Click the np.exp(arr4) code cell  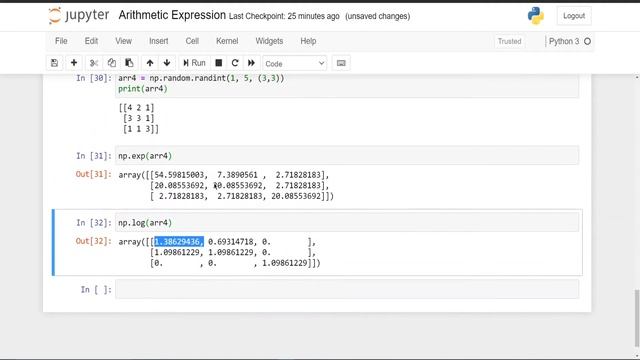347,156
